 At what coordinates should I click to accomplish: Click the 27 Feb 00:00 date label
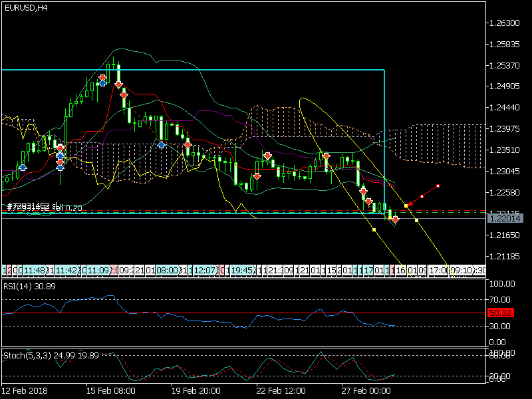click(366, 390)
